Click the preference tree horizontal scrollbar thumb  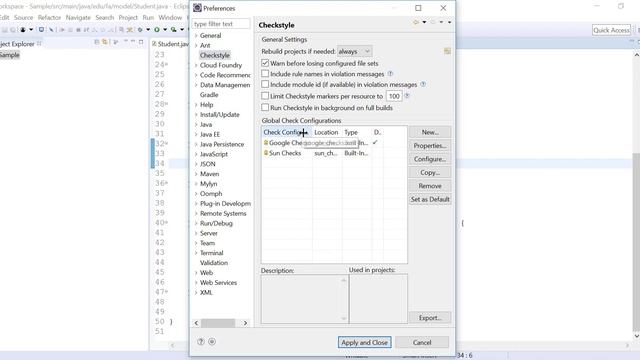(x=218, y=323)
